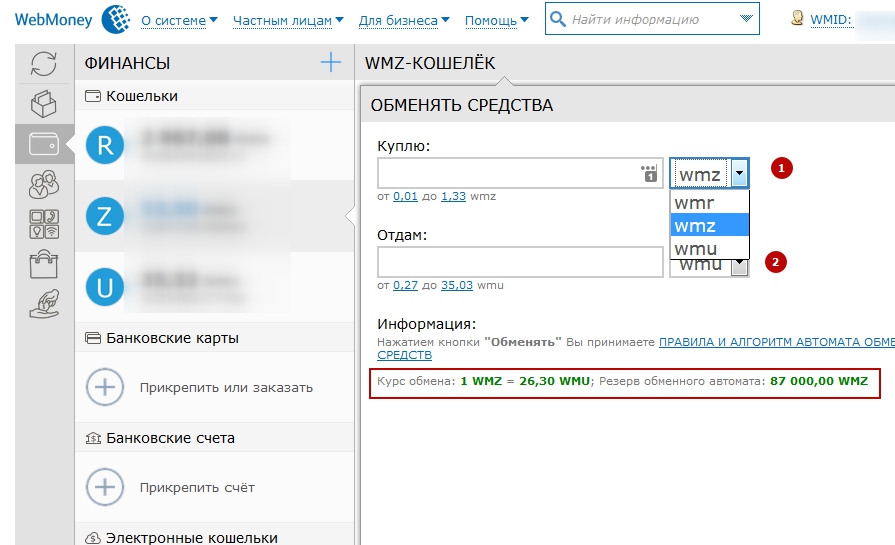Add new item with the Финансы plus icon
The height and width of the screenshot is (545, 895).
(x=330, y=62)
